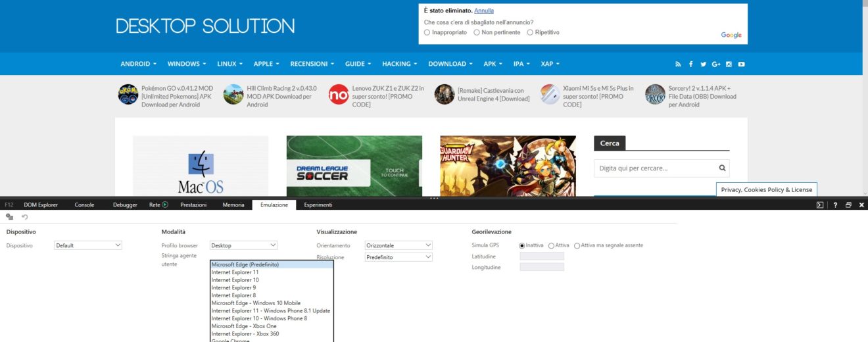Click the Google logo in ad box
Screen dimensions: 868x342
pyautogui.click(x=731, y=35)
